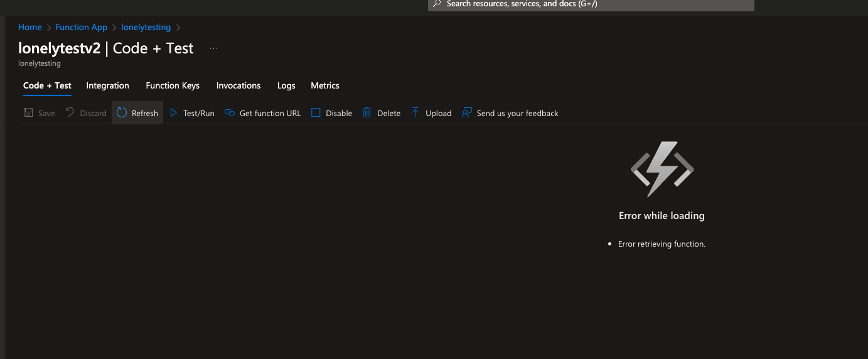Click the Test/Run play triangle icon
The image size is (868, 359).
click(x=174, y=113)
